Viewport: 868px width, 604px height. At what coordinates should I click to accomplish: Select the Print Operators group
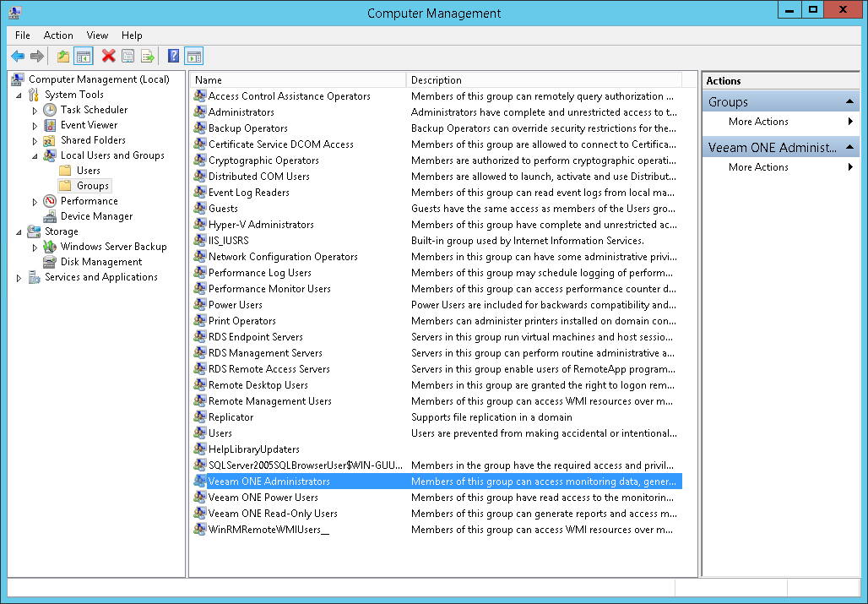pyautogui.click(x=242, y=320)
